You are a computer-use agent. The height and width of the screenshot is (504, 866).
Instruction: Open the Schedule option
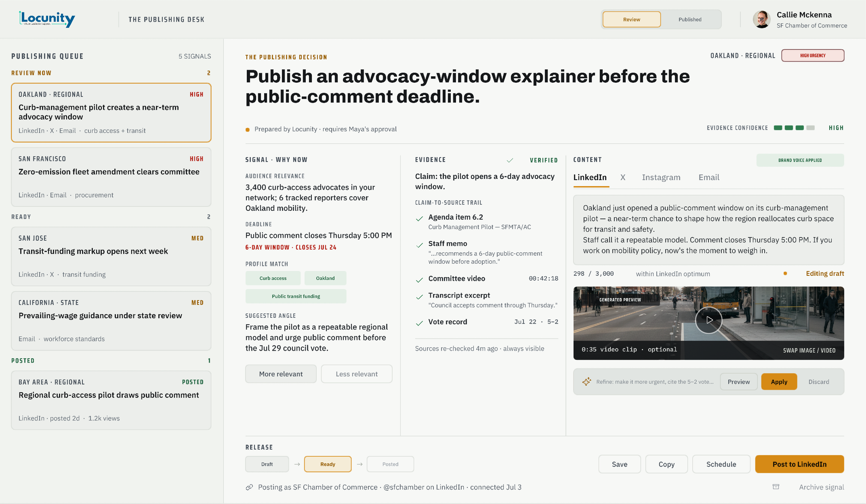click(x=721, y=464)
